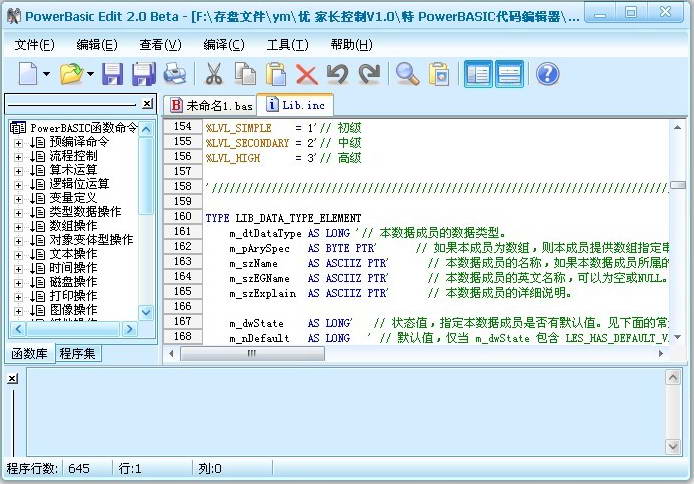This screenshot has height=484, width=694.
Task: Expand the 文本操作 tree node
Action: point(18,255)
